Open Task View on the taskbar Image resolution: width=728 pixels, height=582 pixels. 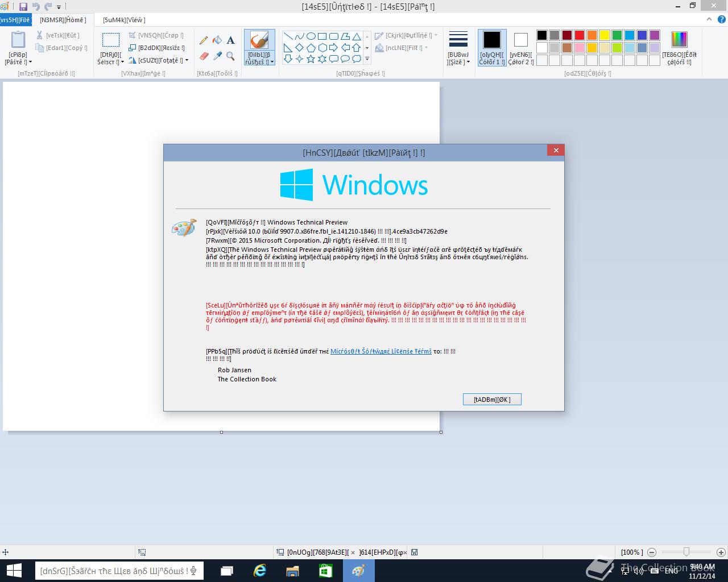tap(227, 571)
